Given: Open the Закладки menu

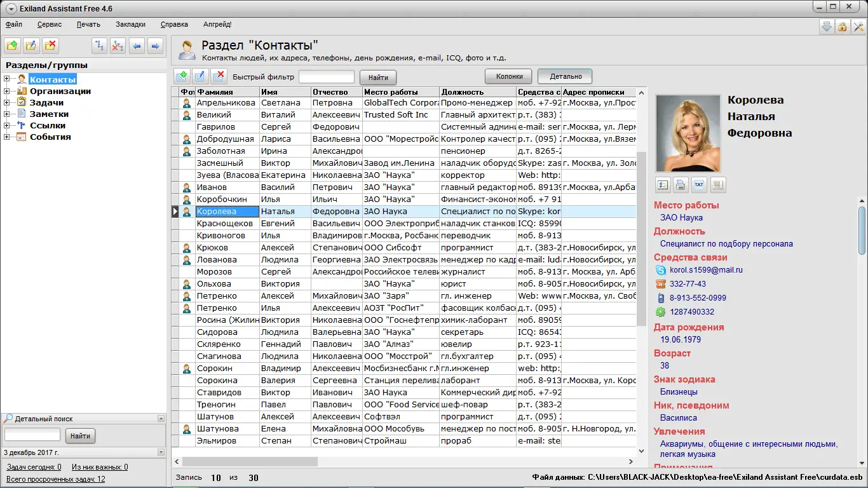Looking at the screenshot, I should [x=130, y=24].
